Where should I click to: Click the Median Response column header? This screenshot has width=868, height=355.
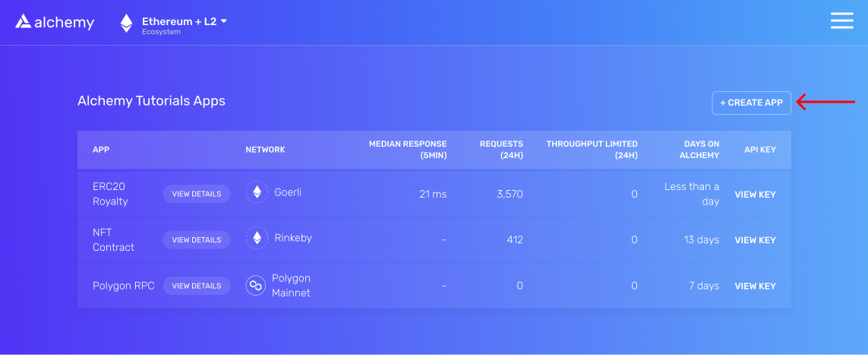pyautogui.click(x=408, y=149)
